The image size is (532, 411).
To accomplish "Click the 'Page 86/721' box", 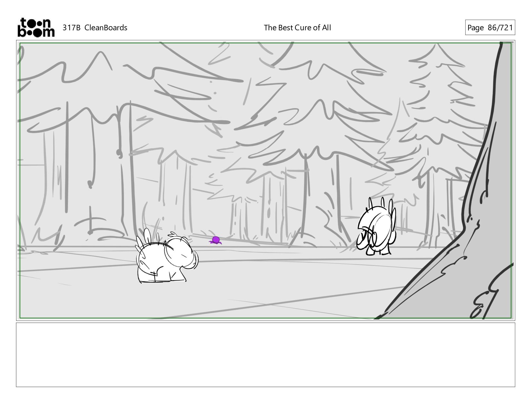I will (x=490, y=28).
